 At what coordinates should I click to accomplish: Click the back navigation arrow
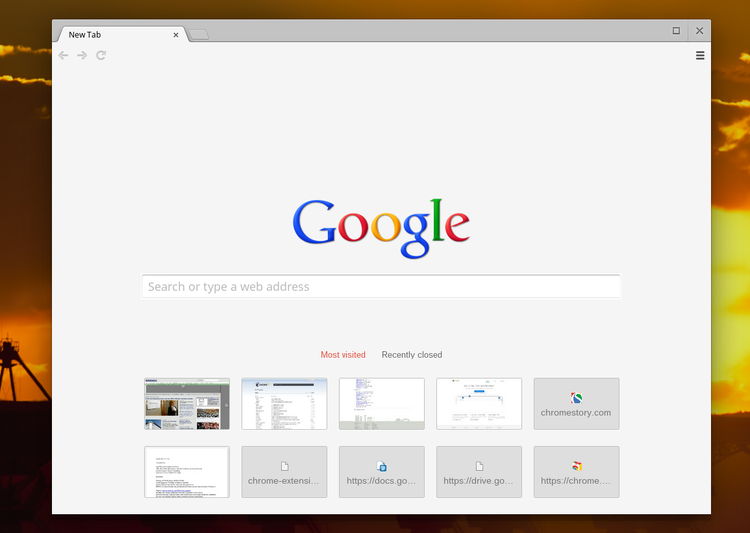pos(63,55)
